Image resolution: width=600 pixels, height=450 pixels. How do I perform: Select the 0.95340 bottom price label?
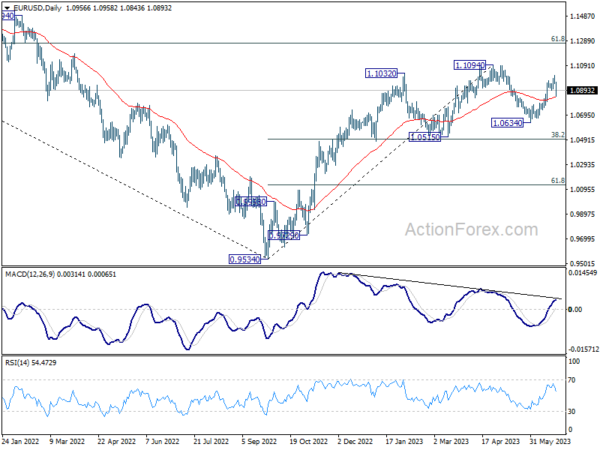[245, 259]
